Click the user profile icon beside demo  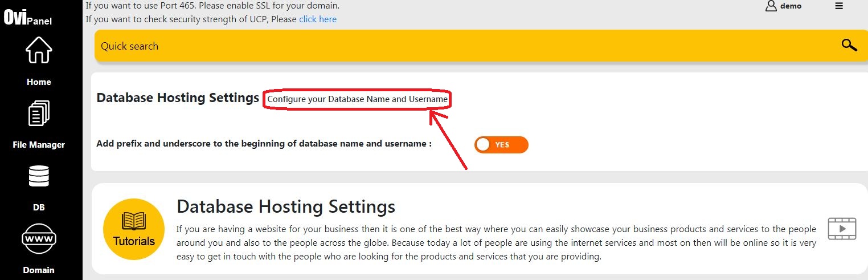pos(771,6)
